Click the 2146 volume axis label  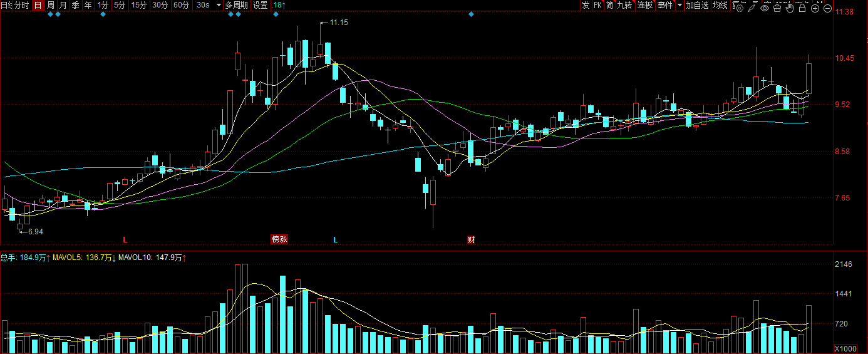pyautogui.click(x=844, y=264)
